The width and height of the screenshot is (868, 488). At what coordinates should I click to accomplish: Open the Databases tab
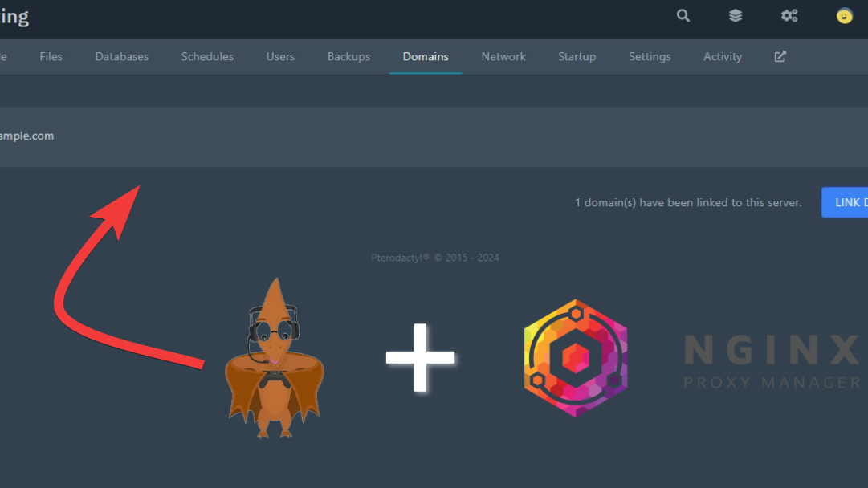coord(122,57)
